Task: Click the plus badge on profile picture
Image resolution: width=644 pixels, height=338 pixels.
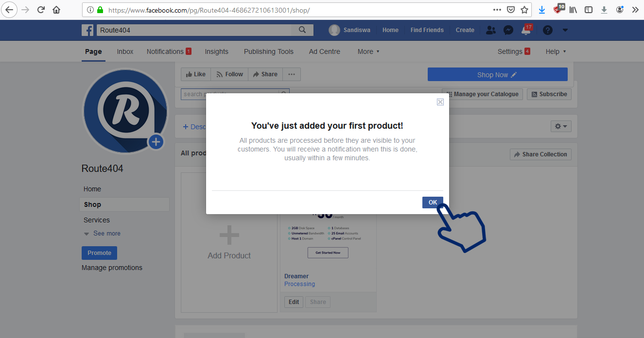Action: pos(156,142)
